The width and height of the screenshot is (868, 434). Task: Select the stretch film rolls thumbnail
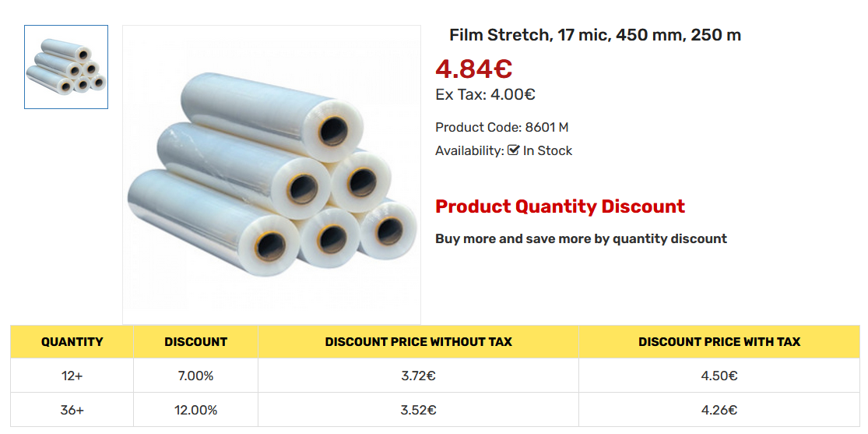point(66,67)
